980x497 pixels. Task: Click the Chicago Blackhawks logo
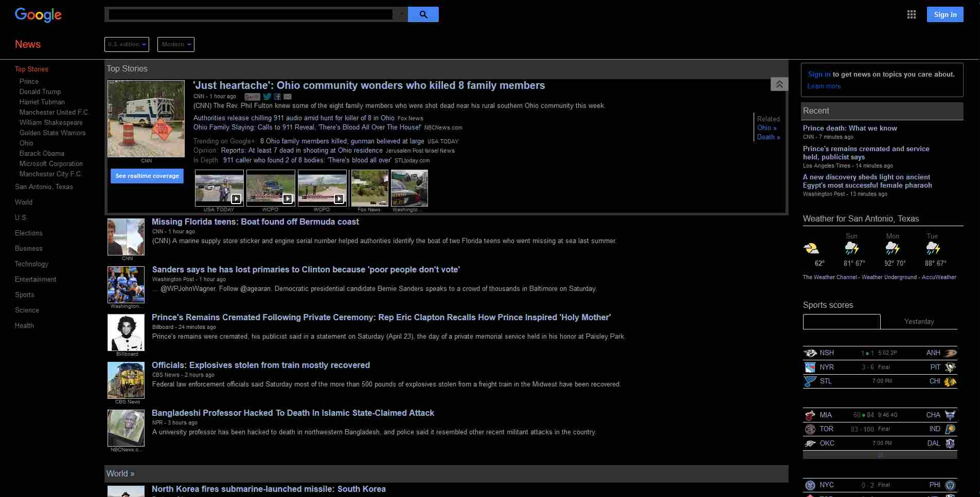(x=951, y=381)
